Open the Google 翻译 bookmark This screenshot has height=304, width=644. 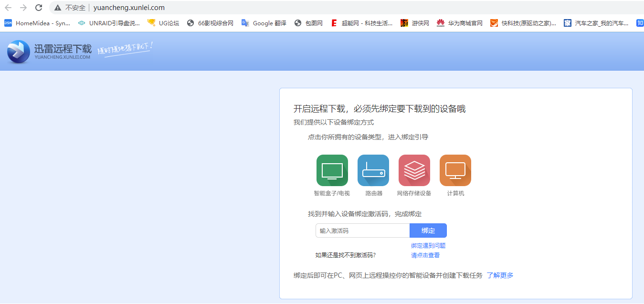point(264,23)
